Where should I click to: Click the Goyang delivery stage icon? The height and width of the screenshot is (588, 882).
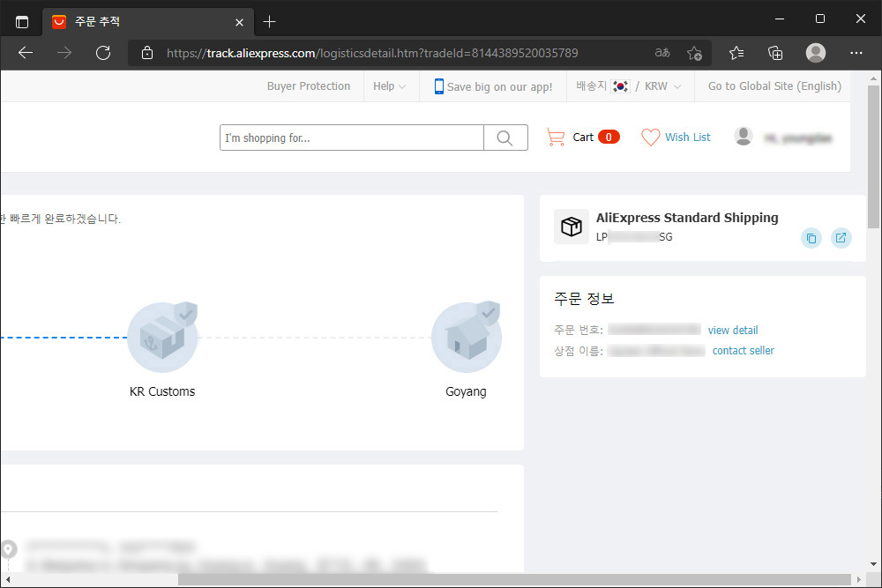(467, 338)
